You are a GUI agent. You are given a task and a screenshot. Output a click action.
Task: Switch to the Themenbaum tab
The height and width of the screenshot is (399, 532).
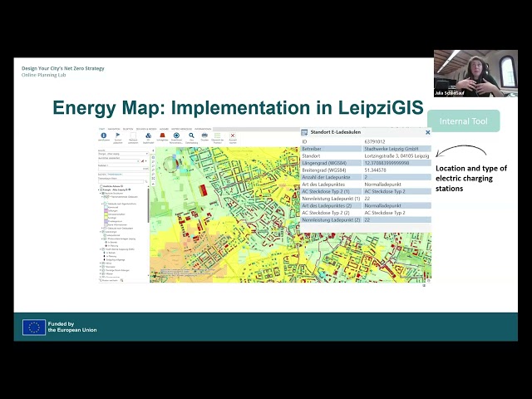pyautogui.click(x=115, y=175)
